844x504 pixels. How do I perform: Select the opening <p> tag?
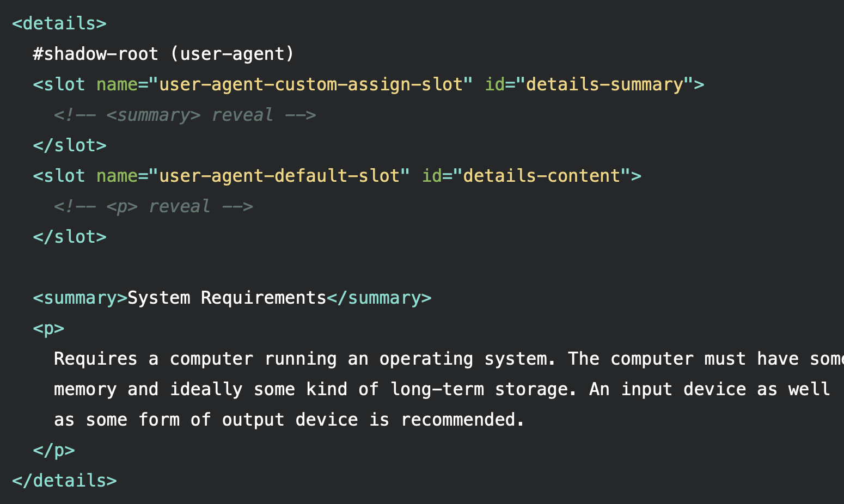point(48,328)
